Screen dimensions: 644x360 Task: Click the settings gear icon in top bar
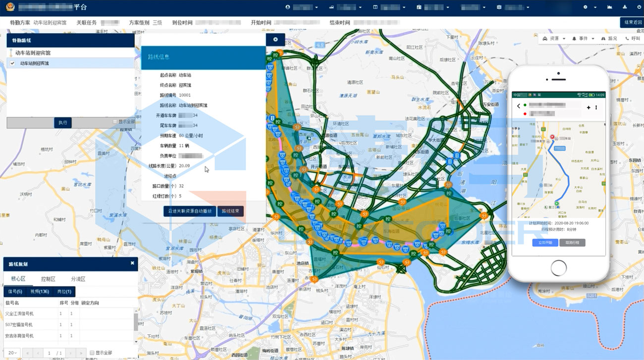click(586, 7)
